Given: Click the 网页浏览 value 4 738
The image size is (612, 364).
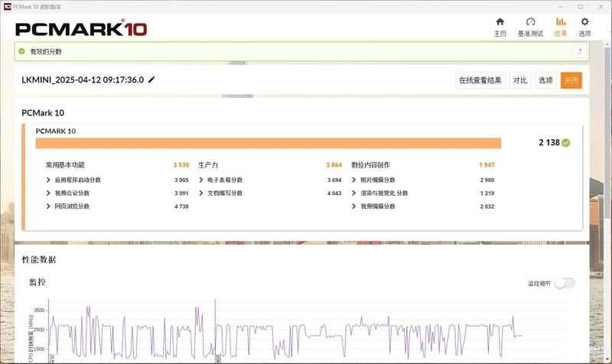Looking at the screenshot, I should [x=181, y=206].
